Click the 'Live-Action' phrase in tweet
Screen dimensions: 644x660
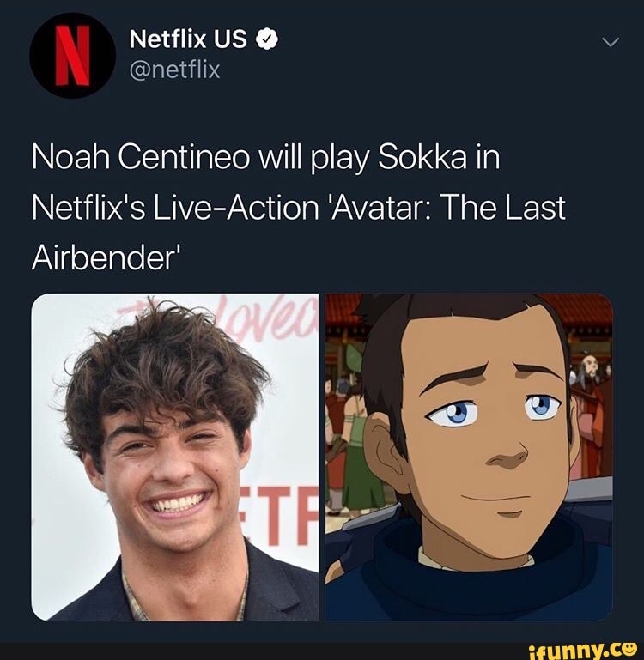click(236, 208)
